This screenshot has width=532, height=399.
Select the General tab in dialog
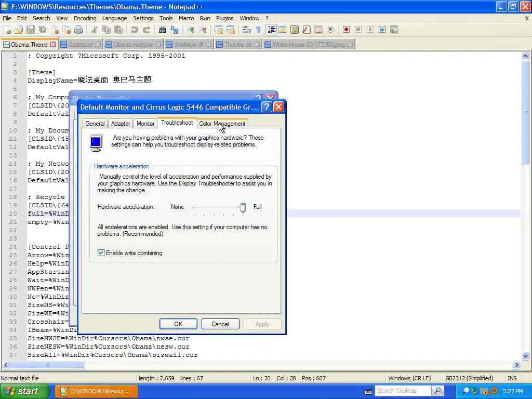click(95, 124)
